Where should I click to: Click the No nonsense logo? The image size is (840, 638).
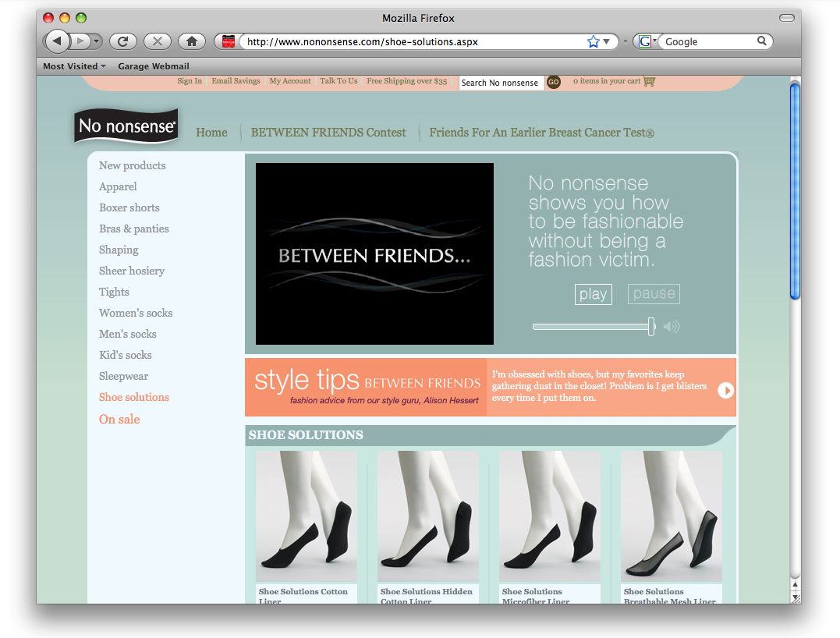pyautogui.click(x=126, y=126)
